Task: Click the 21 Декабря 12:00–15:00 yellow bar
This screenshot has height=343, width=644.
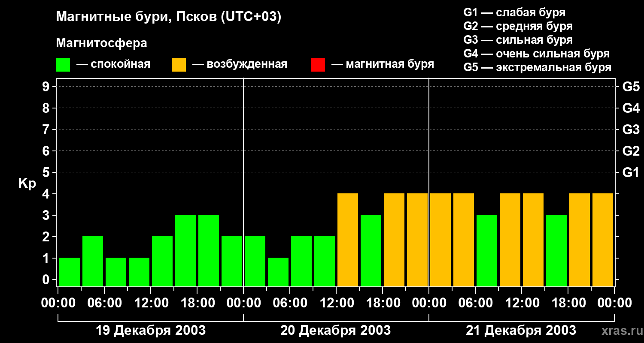Action: pos(533,240)
